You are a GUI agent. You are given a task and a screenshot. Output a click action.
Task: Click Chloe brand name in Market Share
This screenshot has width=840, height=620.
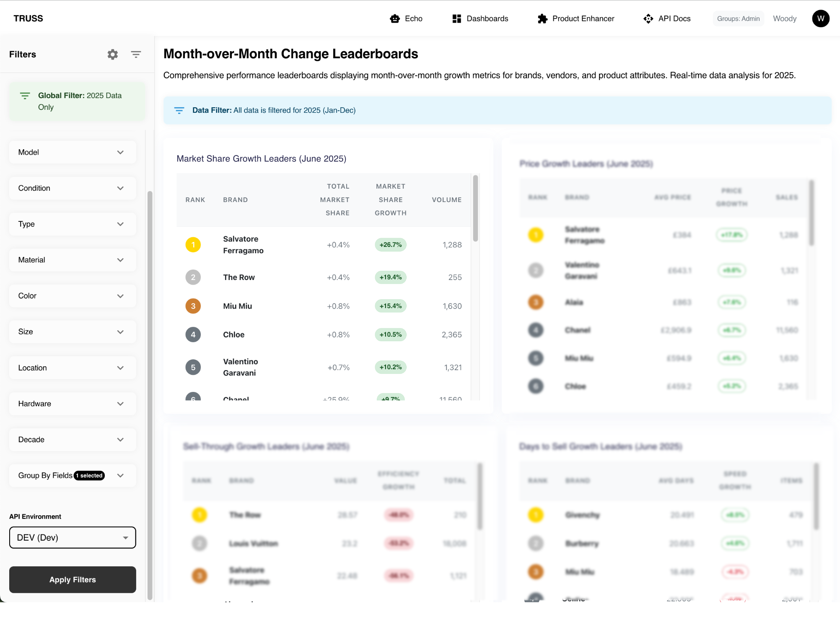(233, 335)
